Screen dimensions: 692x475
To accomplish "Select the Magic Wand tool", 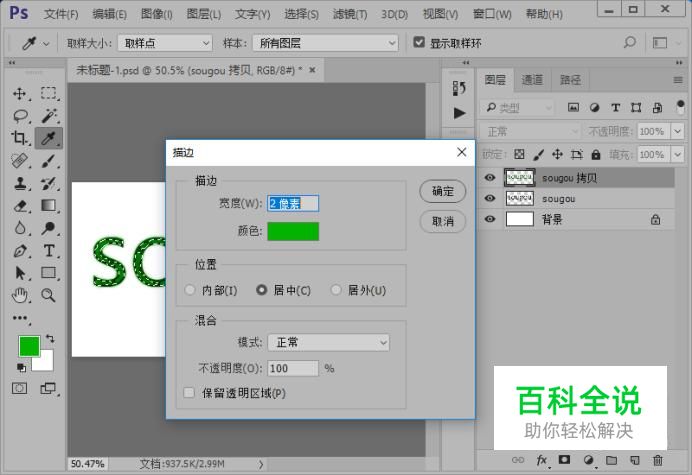I will pos(49,116).
